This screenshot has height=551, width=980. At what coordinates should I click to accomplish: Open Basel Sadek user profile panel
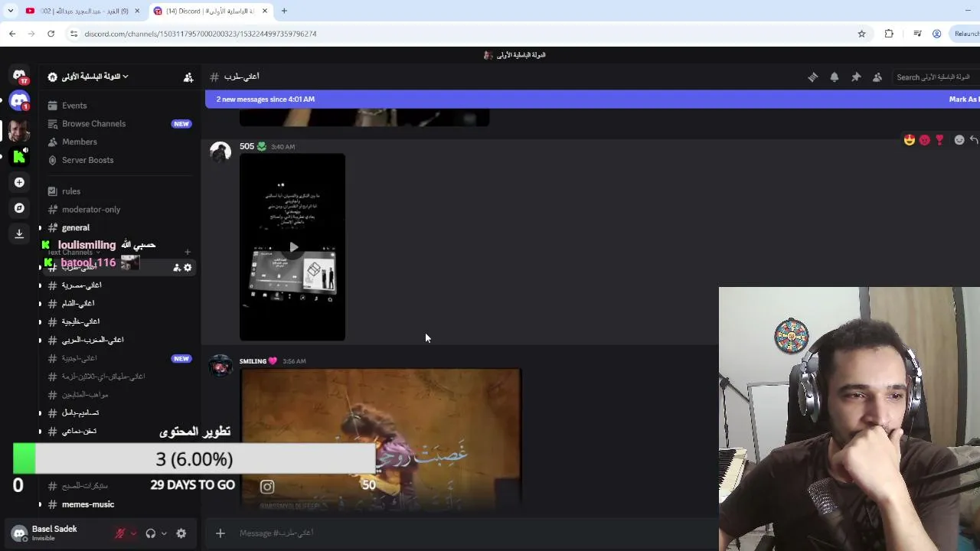pos(54,533)
